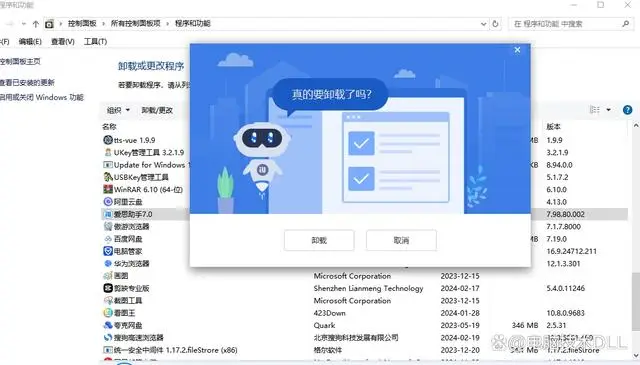640x365 pixels.
Task: Click the 爱思助手7.0 program icon
Action: (x=108, y=214)
